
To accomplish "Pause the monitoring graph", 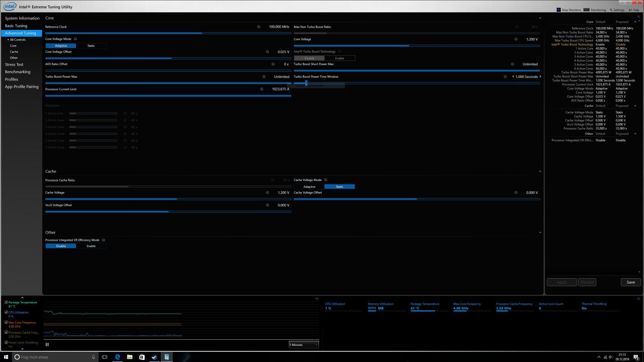I will (47, 344).
